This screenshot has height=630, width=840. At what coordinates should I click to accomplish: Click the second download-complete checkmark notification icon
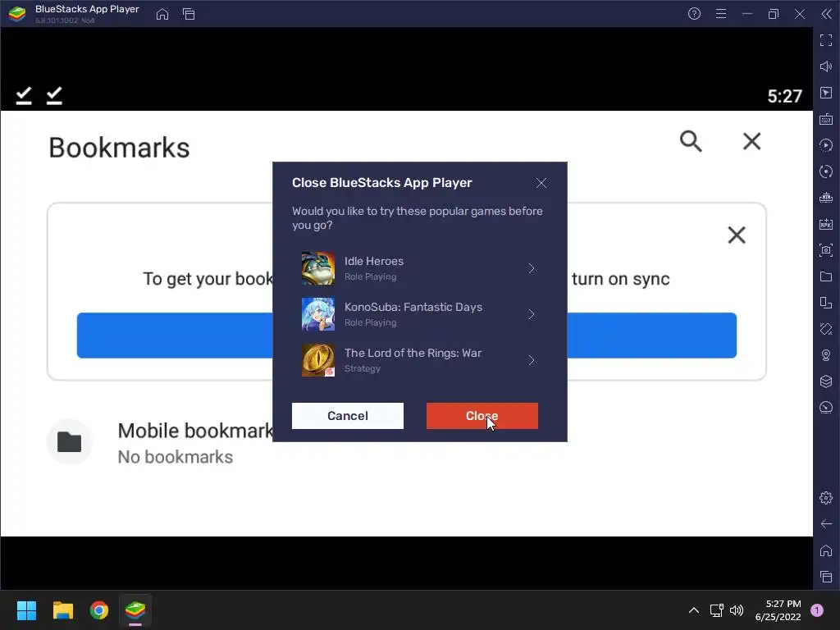(x=54, y=96)
